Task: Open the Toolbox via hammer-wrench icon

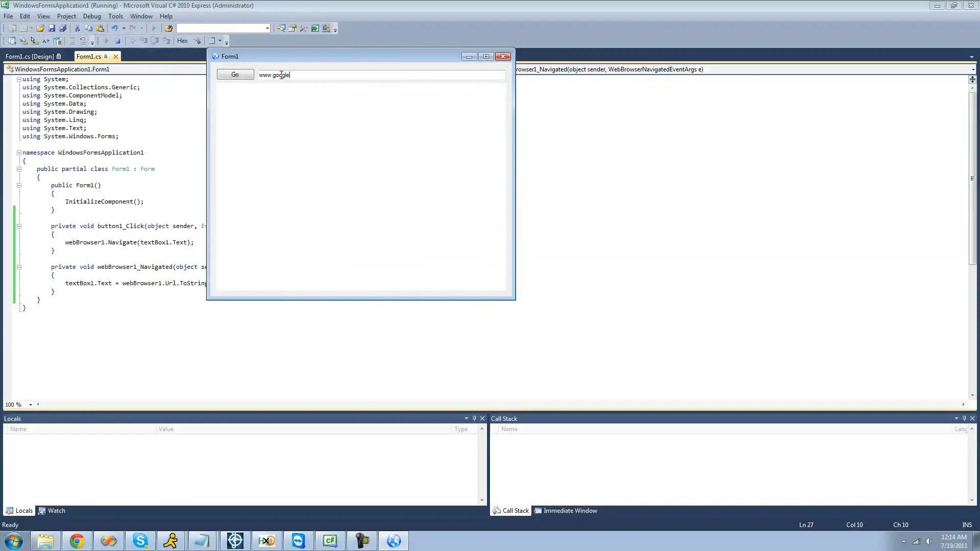Action: click(304, 29)
